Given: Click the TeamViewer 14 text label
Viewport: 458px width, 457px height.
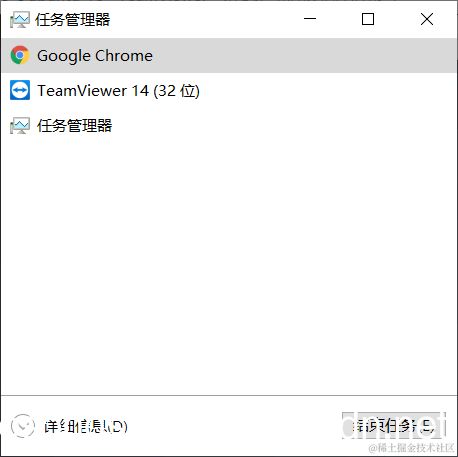Looking at the screenshot, I should click(x=93, y=91).
